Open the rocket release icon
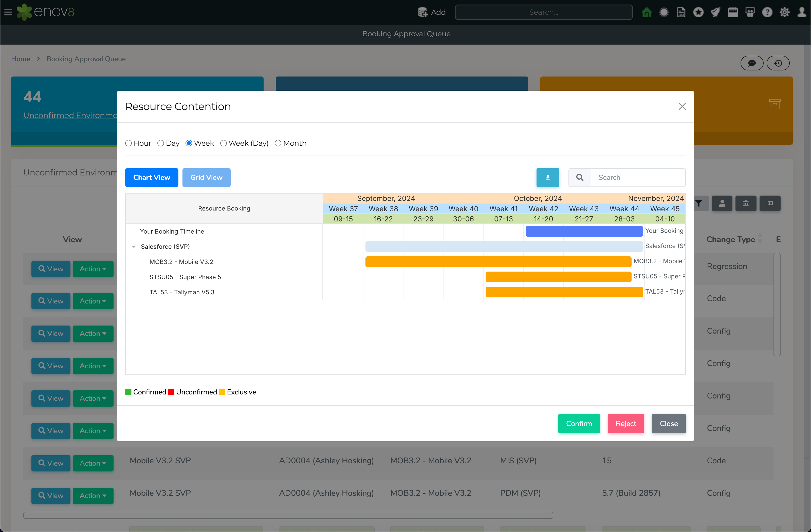This screenshot has width=811, height=532. pyautogui.click(x=716, y=12)
